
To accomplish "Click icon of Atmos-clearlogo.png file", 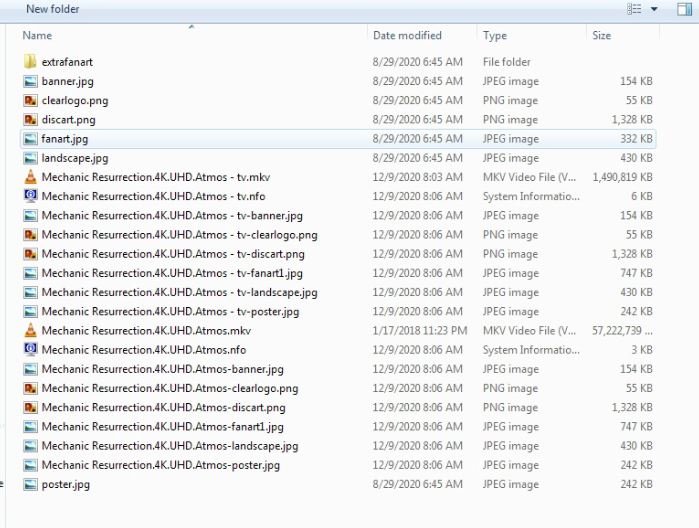I will pyautogui.click(x=30, y=388).
